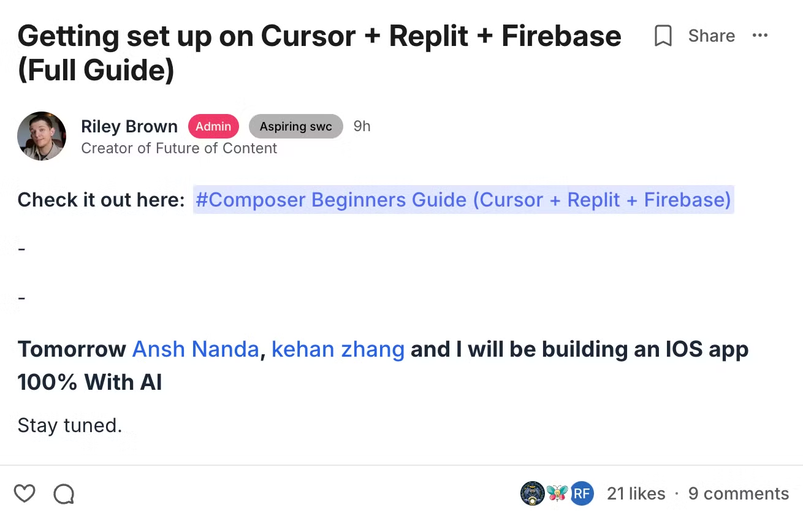Screen dimensions: 803x532
Task: Open Riley Brown's profile photo
Action: (42, 136)
